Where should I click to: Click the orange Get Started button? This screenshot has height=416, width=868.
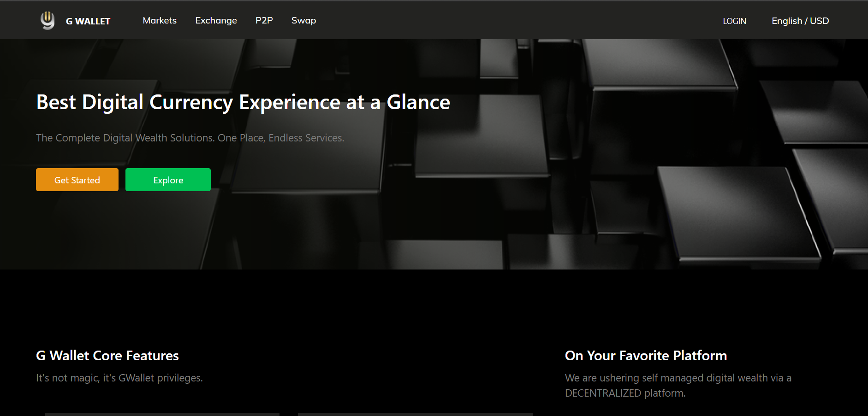coord(77,180)
